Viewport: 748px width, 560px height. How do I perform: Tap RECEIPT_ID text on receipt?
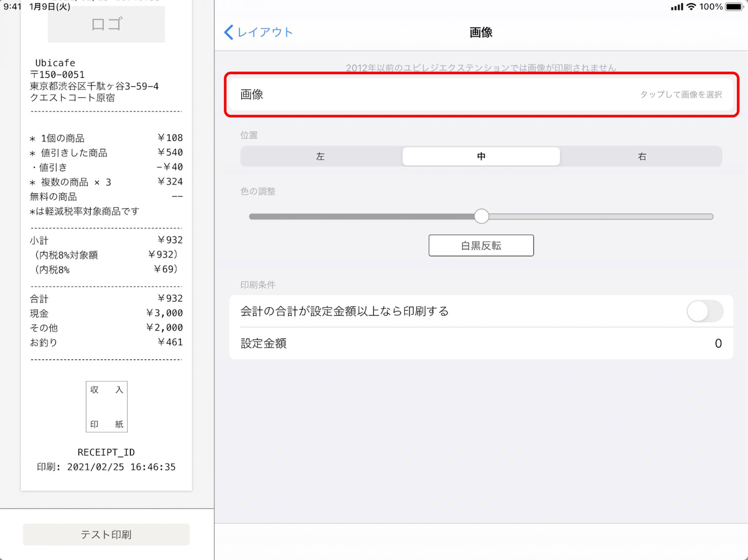(x=106, y=452)
